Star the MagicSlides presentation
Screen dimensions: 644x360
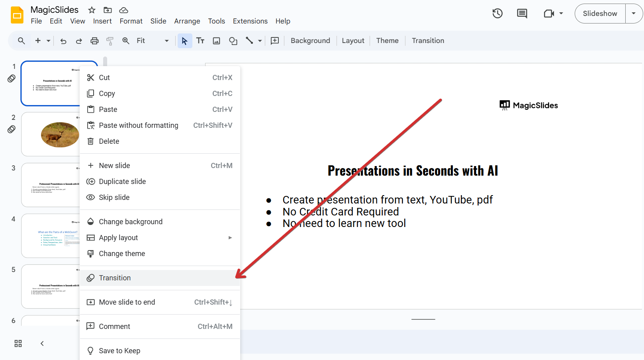[92, 10]
